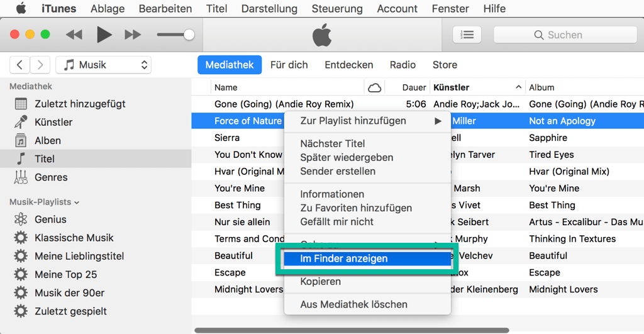
Task: Switch to the Entdecken tab
Action: (348, 65)
